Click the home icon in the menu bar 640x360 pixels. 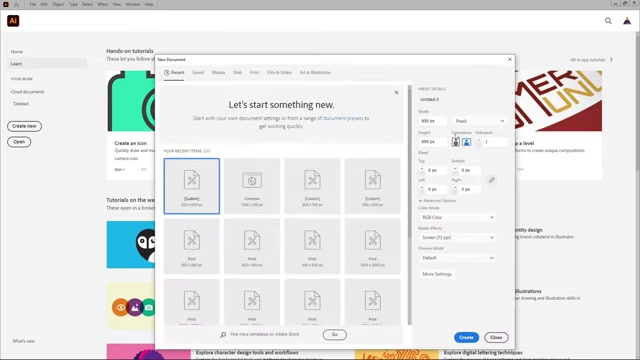16,4
